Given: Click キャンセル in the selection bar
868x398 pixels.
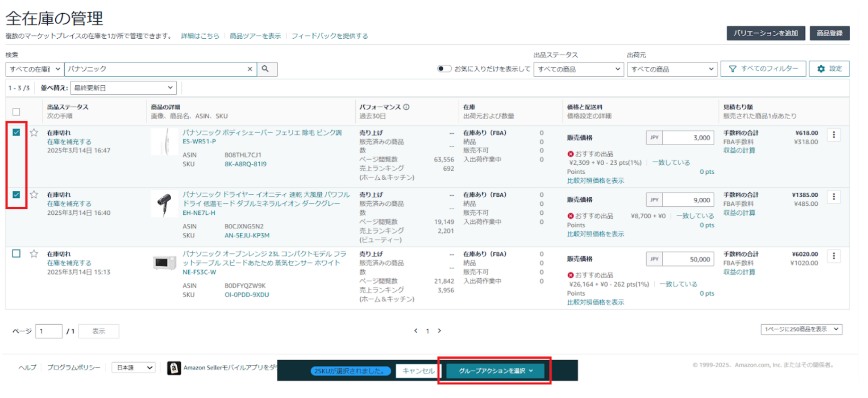Looking at the screenshot, I should click(x=418, y=371).
